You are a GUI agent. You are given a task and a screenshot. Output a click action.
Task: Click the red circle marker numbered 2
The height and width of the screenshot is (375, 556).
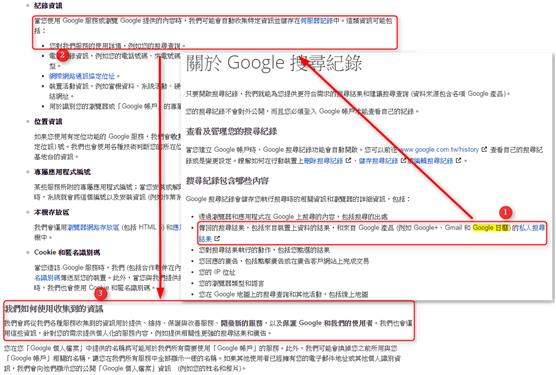(x=62, y=55)
